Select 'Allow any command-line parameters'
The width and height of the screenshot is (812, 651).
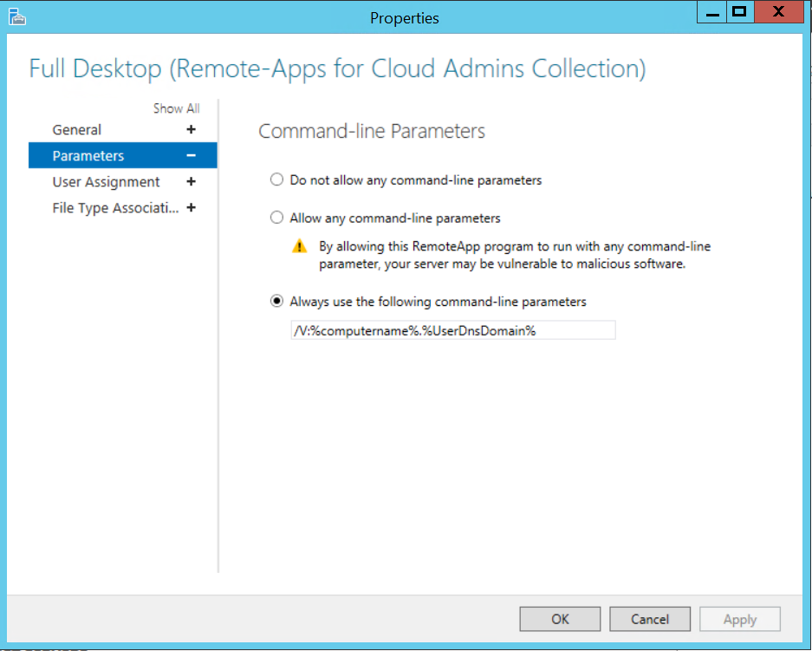pyautogui.click(x=276, y=217)
